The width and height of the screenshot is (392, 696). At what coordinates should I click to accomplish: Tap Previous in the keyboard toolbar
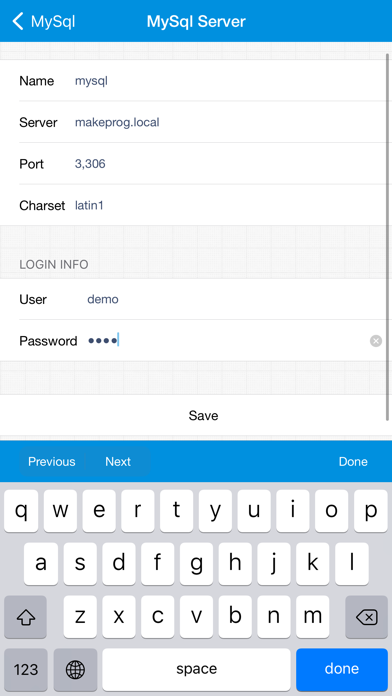coord(51,462)
